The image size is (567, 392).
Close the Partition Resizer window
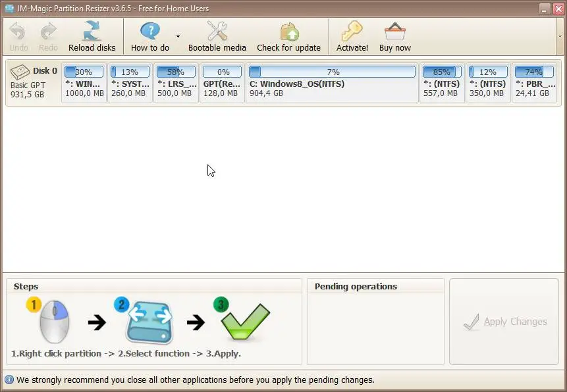(x=558, y=9)
